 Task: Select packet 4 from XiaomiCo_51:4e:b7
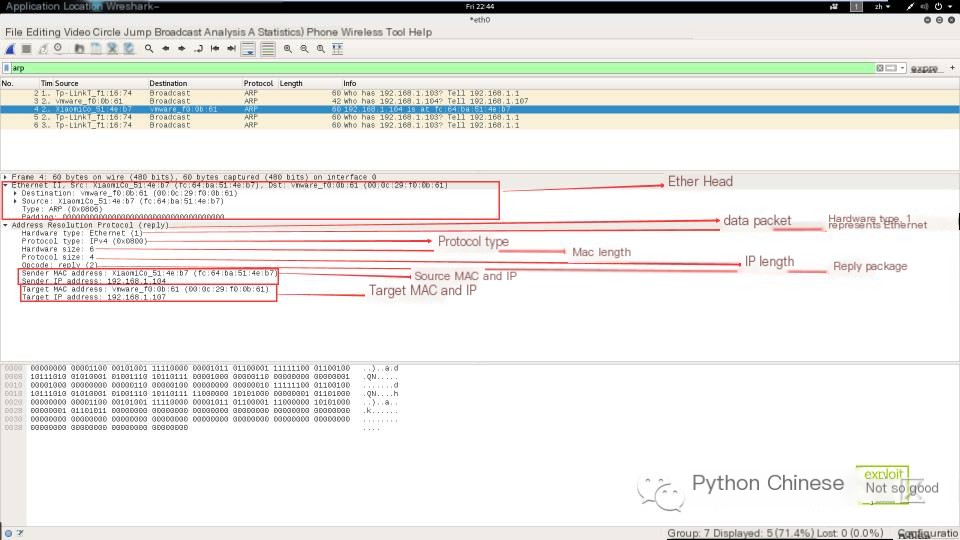point(479,109)
